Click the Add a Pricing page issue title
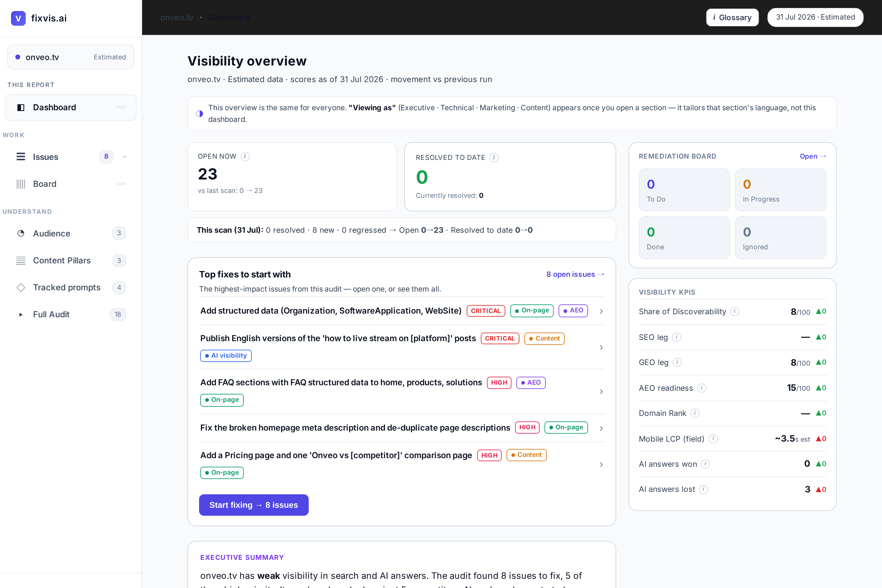Image resolution: width=882 pixels, height=588 pixels. 336,455
